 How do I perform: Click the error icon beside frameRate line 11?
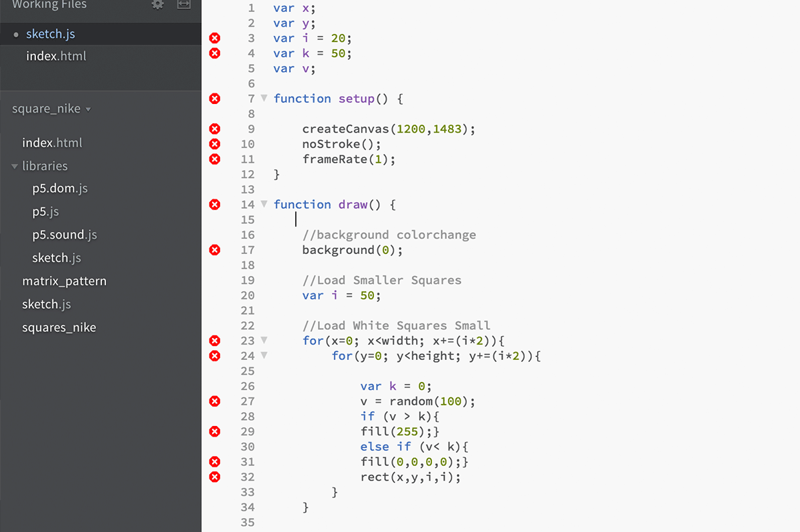coord(215,159)
